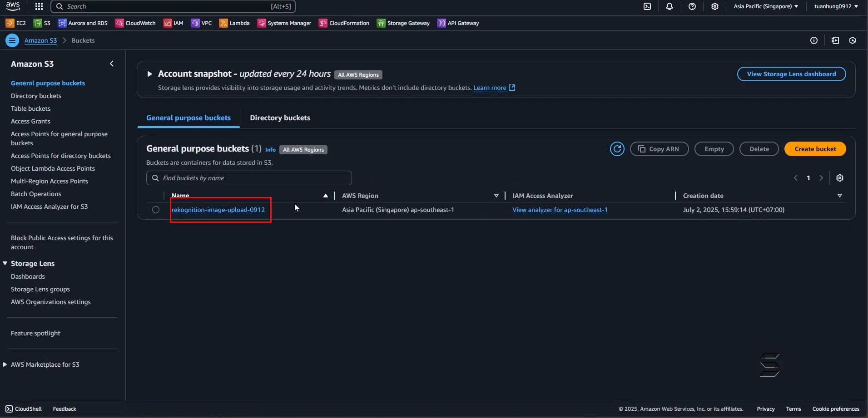Open Lambda shortcut
This screenshot has width=868, height=418.
[234, 23]
